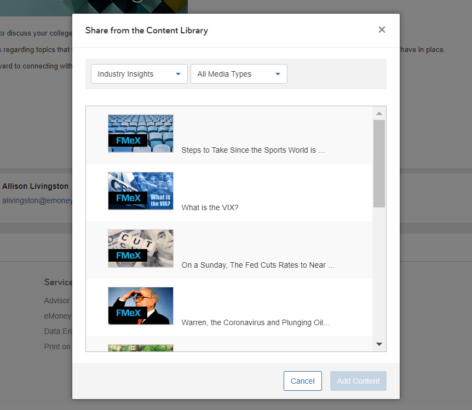Close the Content Library dialog with X

click(x=382, y=30)
